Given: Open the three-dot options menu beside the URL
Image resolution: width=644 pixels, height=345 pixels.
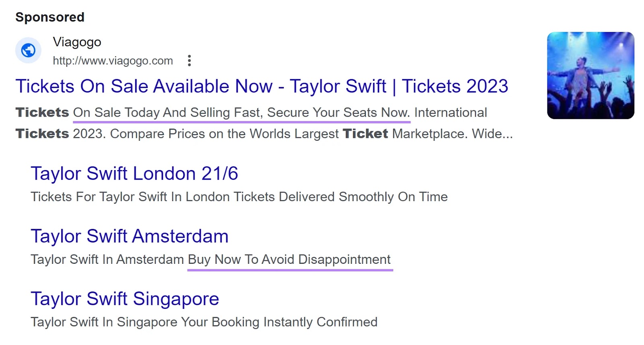Looking at the screenshot, I should pyautogui.click(x=189, y=60).
